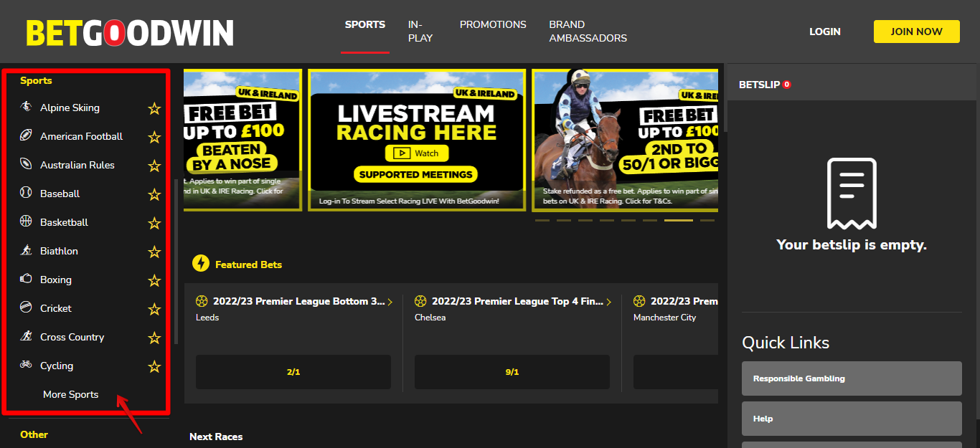
Task: Click the Cross Country skier icon
Action: pyautogui.click(x=26, y=336)
